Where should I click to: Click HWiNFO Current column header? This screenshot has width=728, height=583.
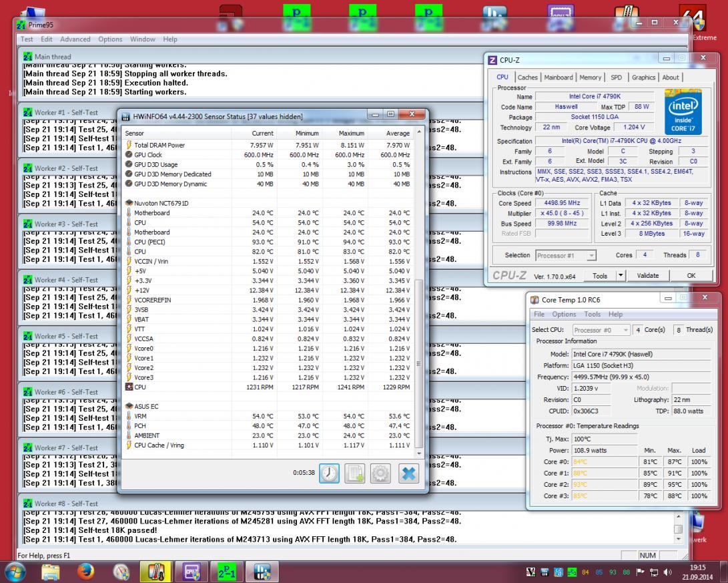[254, 133]
